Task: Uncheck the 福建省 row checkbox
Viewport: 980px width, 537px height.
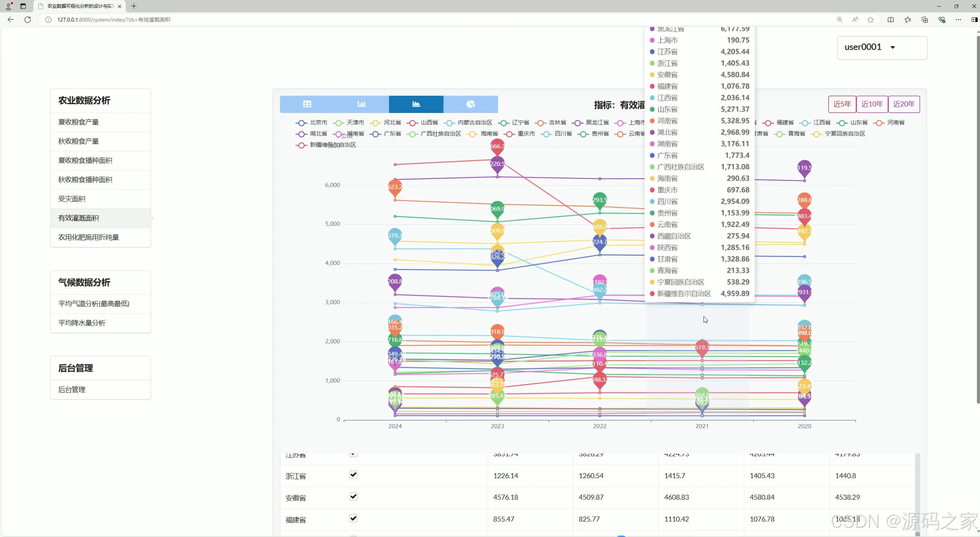Action: point(353,518)
